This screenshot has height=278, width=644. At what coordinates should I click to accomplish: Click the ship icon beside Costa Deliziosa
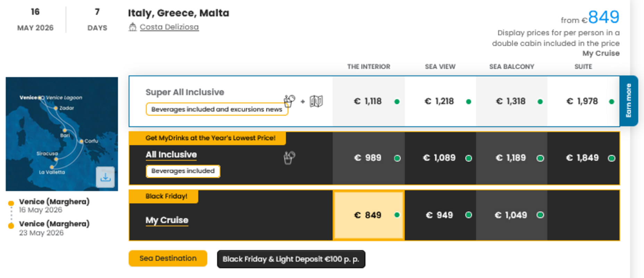coord(132,27)
